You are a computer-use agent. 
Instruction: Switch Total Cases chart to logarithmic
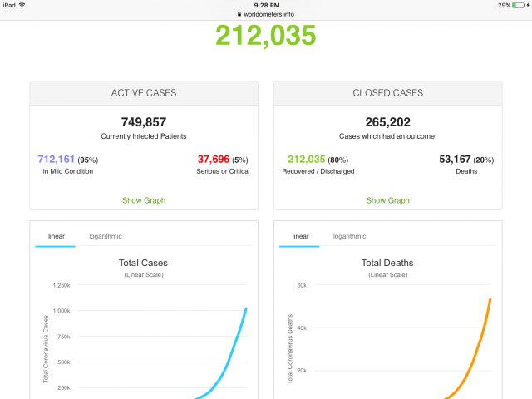[x=106, y=236]
